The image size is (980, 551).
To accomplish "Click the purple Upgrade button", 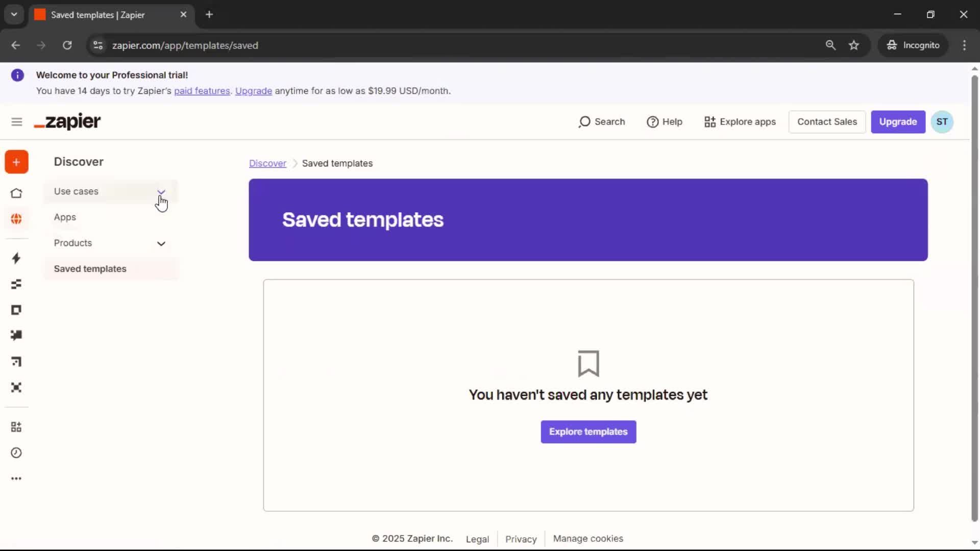I will tap(898, 122).
